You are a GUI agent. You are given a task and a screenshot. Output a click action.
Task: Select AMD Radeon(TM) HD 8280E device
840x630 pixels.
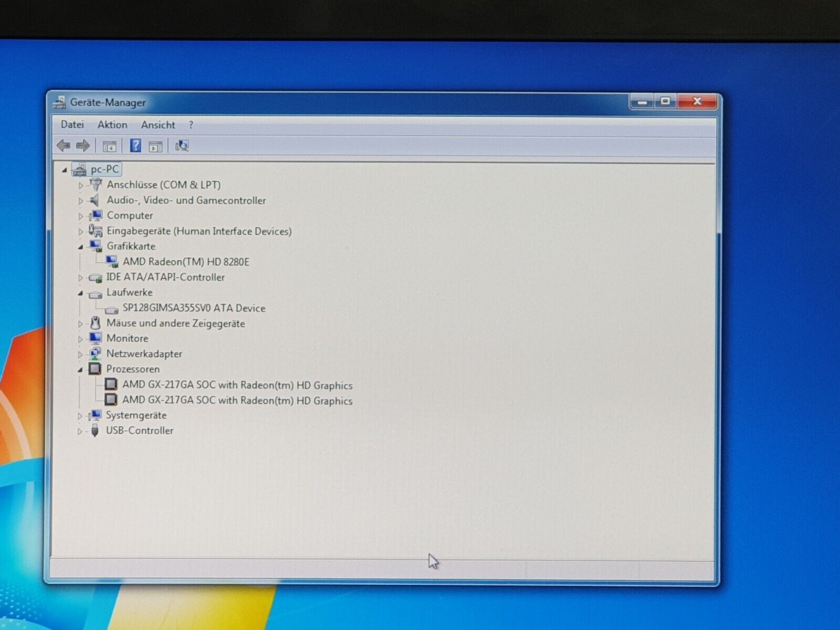[186, 261]
